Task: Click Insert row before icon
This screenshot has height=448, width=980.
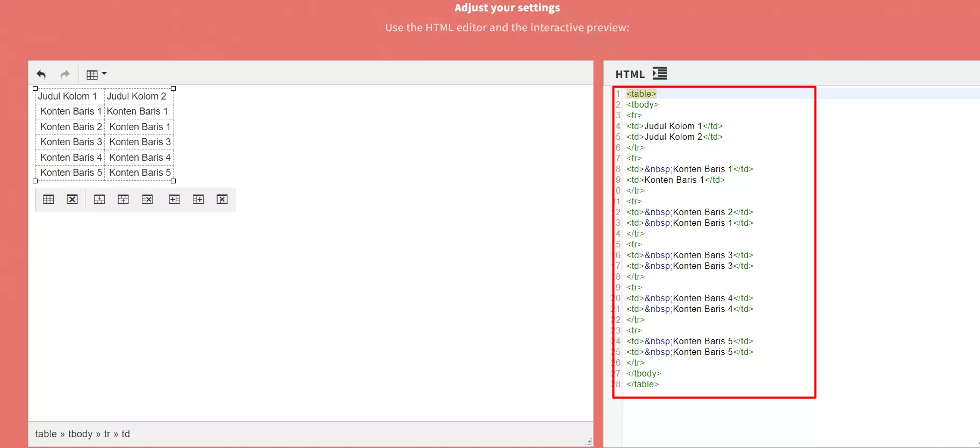Action: click(99, 200)
